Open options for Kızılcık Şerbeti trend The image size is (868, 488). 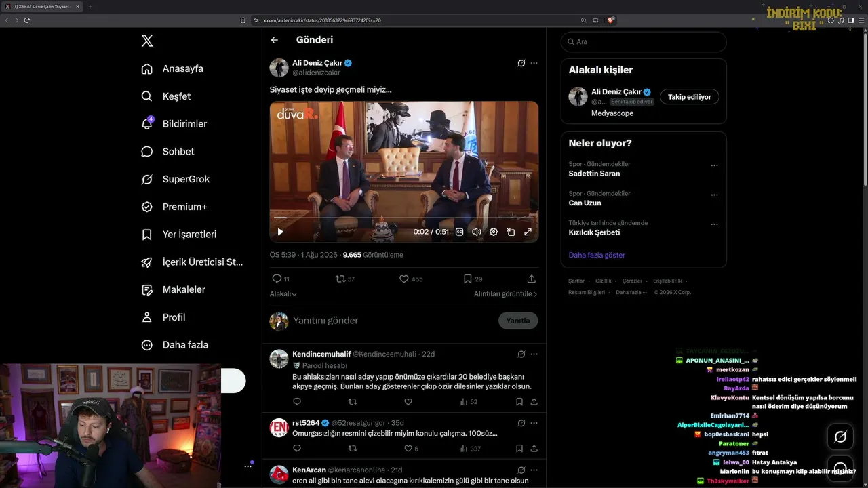pos(714,224)
